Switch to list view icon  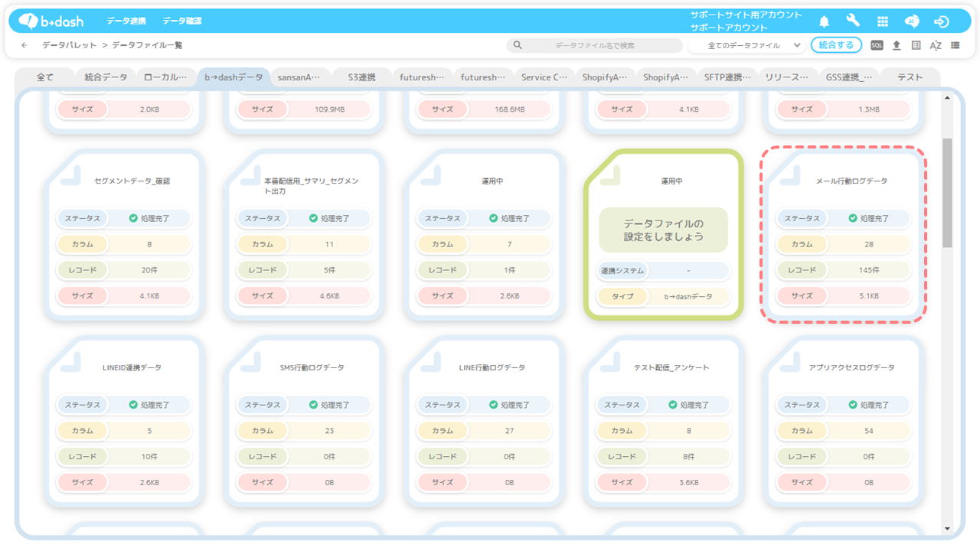point(955,45)
